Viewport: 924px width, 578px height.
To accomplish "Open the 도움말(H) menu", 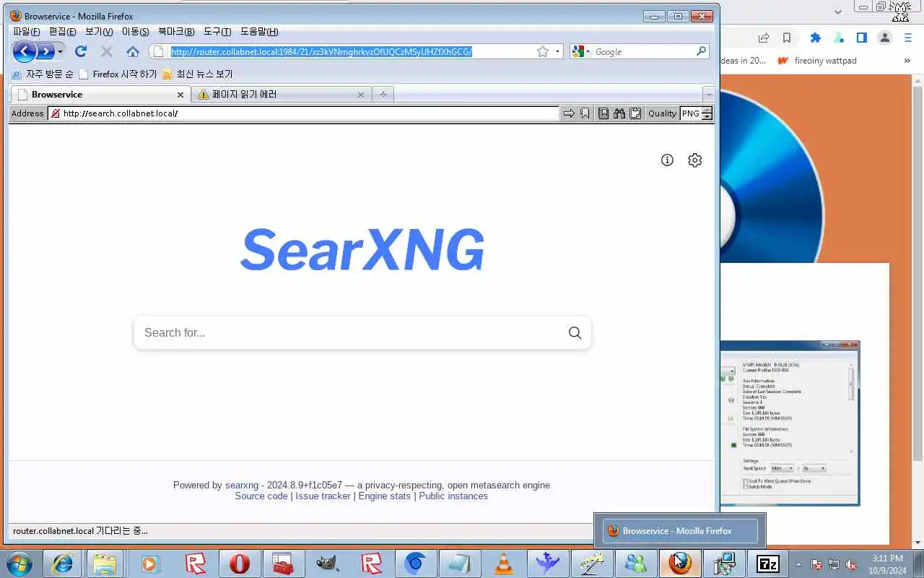I will click(x=259, y=32).
